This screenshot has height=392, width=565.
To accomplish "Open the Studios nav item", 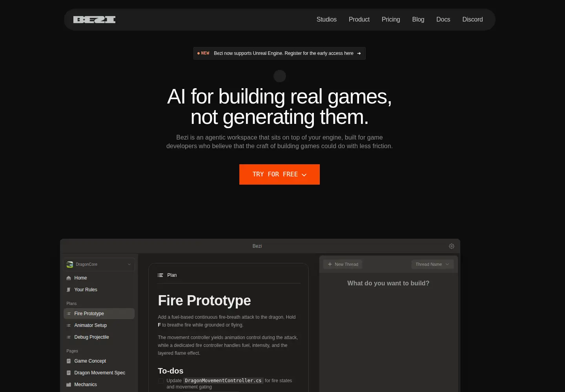I will (326, 20).
